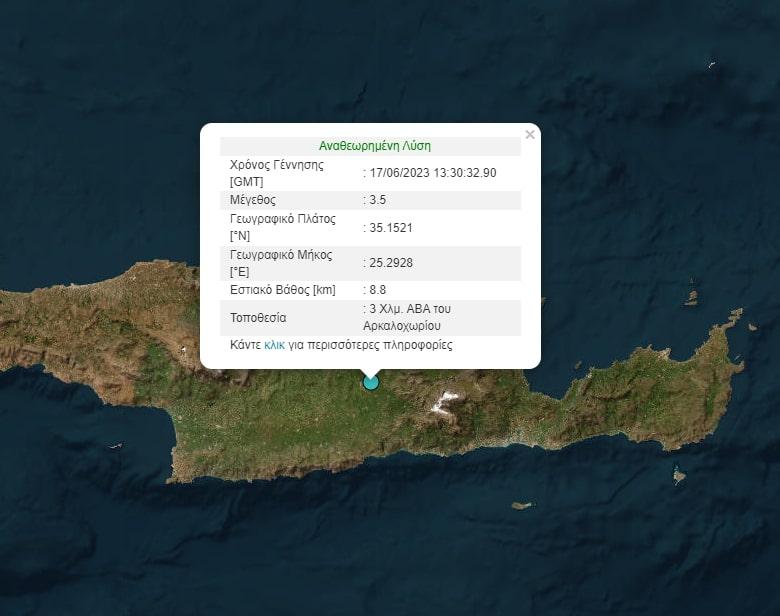
Task: Click the longitude value 25.2928
Action: pos(390,263)
